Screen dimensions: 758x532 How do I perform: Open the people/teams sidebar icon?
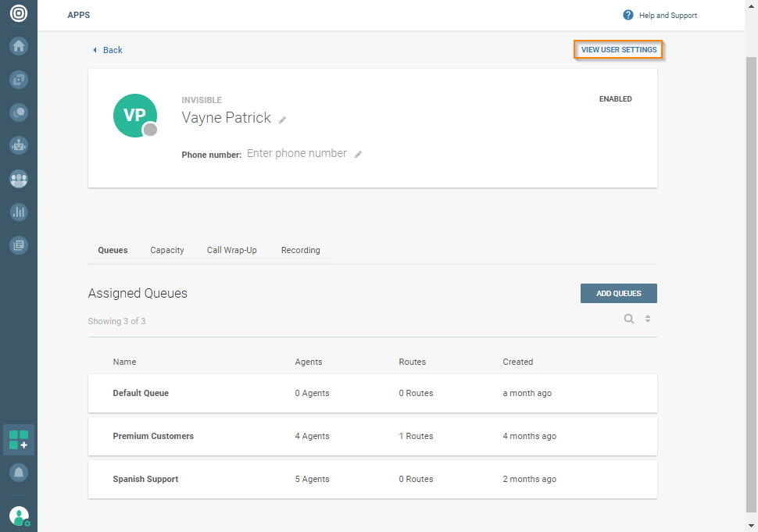tap(19, 179)
